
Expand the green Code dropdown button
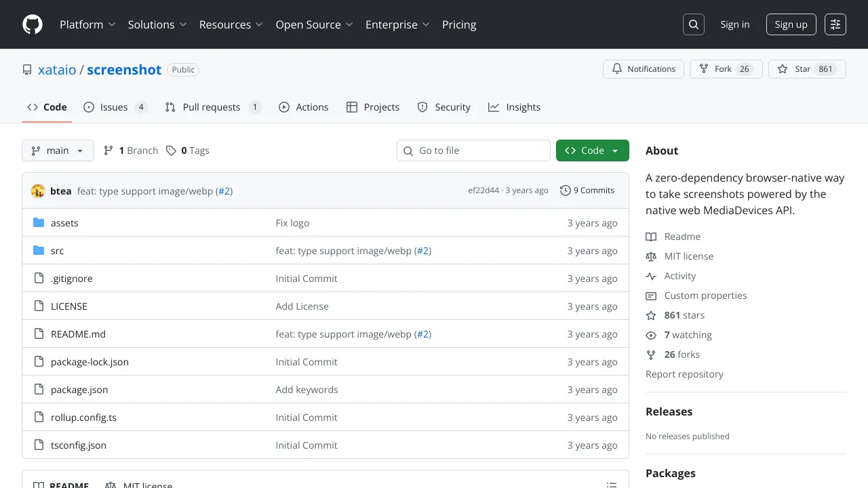tap(592, 150)
